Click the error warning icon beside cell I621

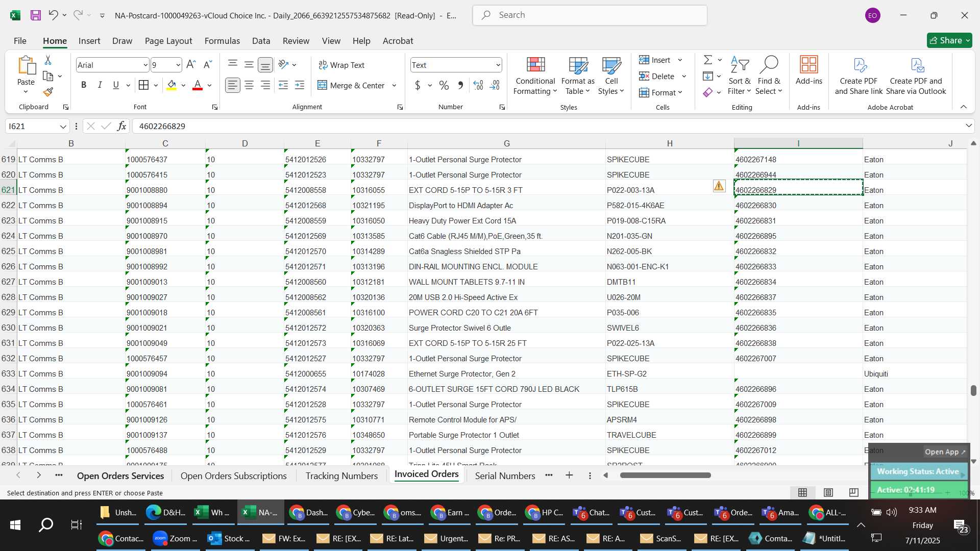pos(719,186)
